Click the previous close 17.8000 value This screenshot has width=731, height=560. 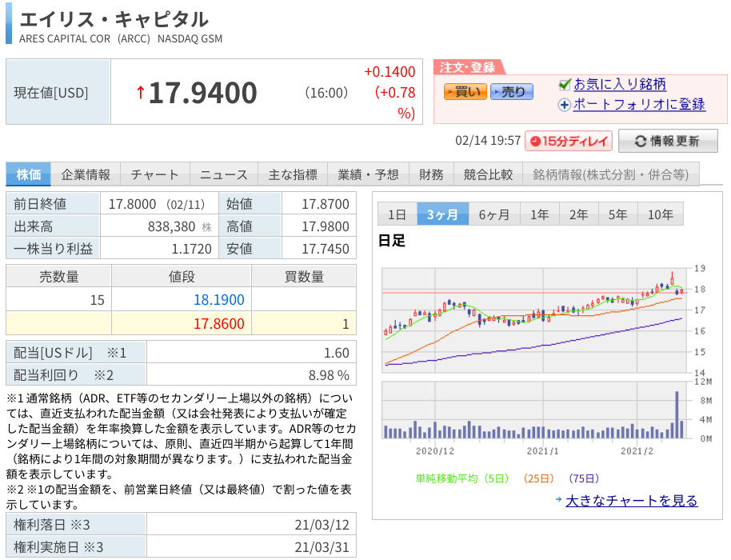coord(133,204)
